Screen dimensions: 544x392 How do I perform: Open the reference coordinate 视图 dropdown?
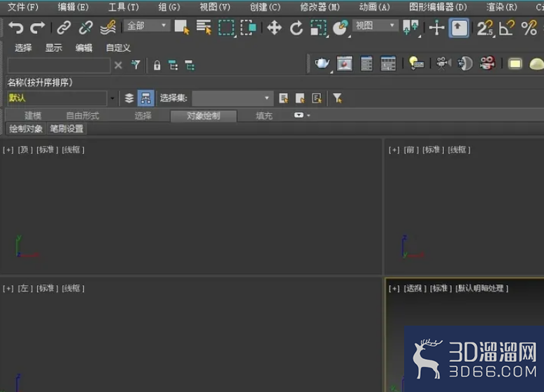[x=375, y=26]
